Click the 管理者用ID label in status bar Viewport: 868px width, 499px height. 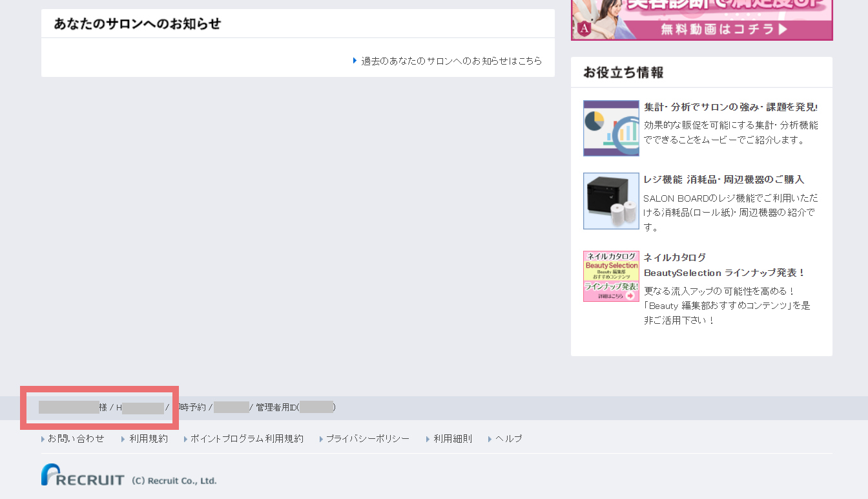(x=276, y=408)
